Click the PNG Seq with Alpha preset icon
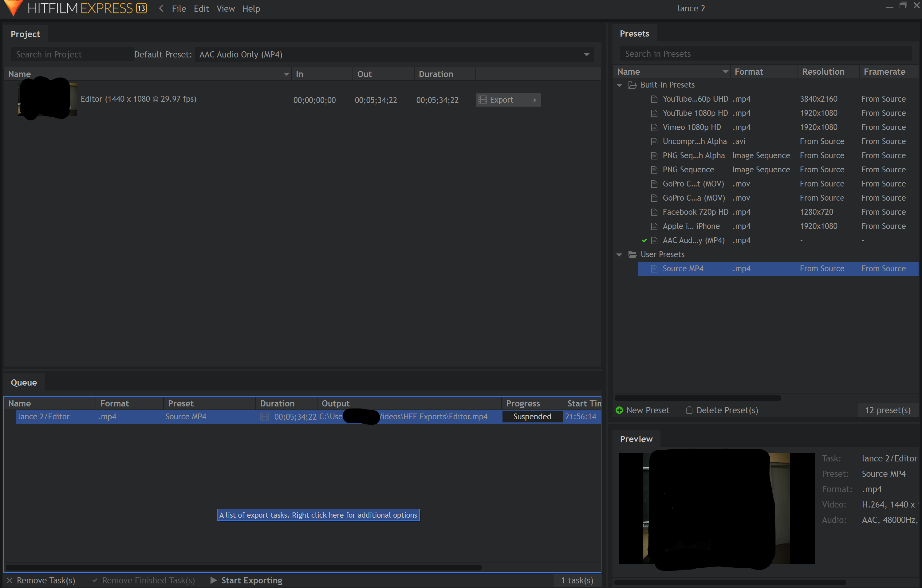 (x=654, y=156)
